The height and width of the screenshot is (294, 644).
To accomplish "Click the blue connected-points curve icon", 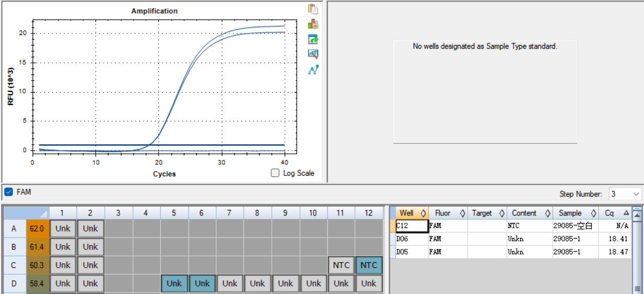I will coord(313,69).
